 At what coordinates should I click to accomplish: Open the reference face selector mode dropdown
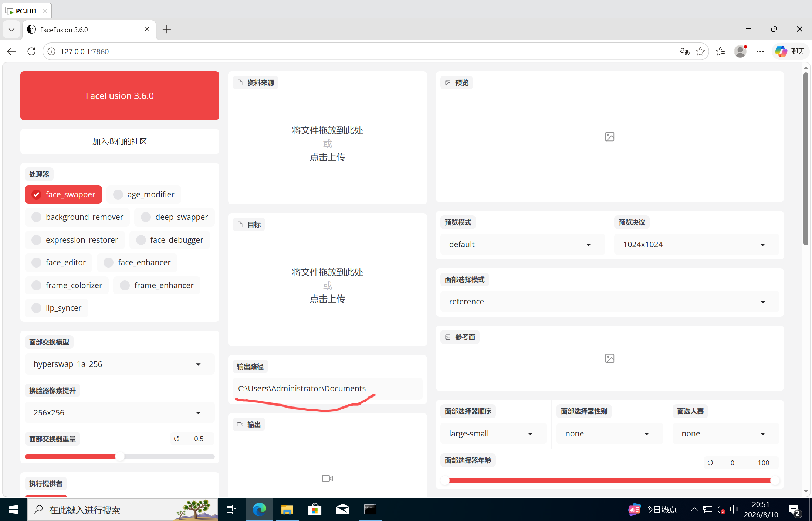coord(609,302)
